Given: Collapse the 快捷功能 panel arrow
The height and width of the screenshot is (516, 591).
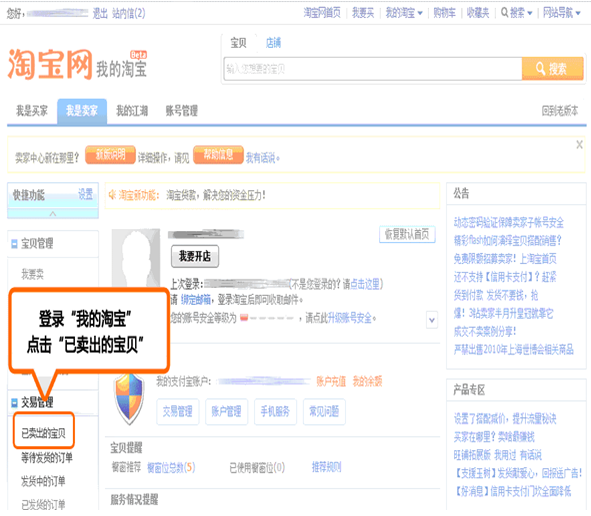Looking at the screenshot, I should click(53, 214).
